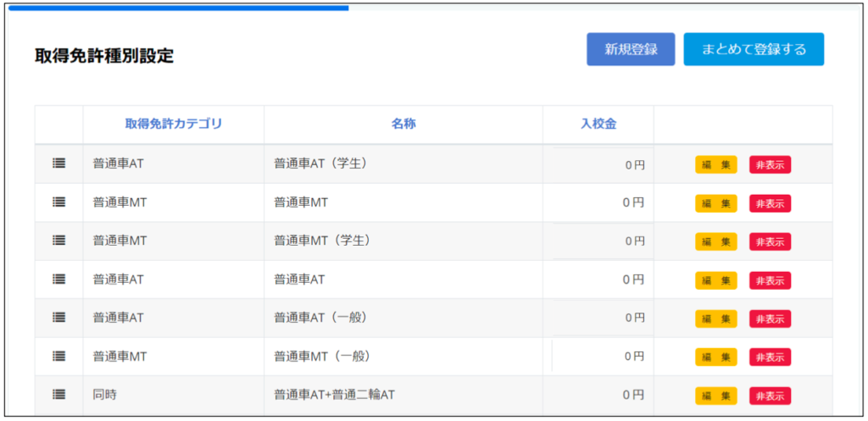
Task: Hide the 普通車AT（学生） entry with 非表示
Action: click(x=770, y=165)
